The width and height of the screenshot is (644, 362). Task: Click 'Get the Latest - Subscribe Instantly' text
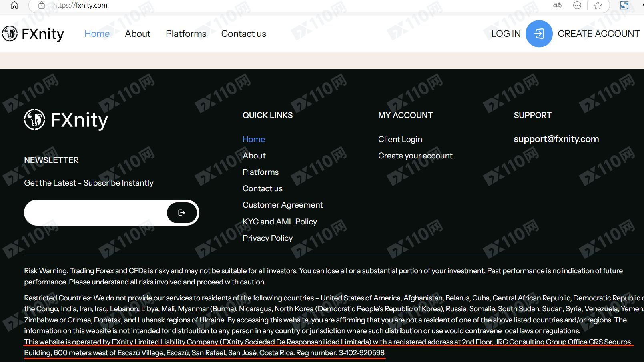tap(89, 183)
